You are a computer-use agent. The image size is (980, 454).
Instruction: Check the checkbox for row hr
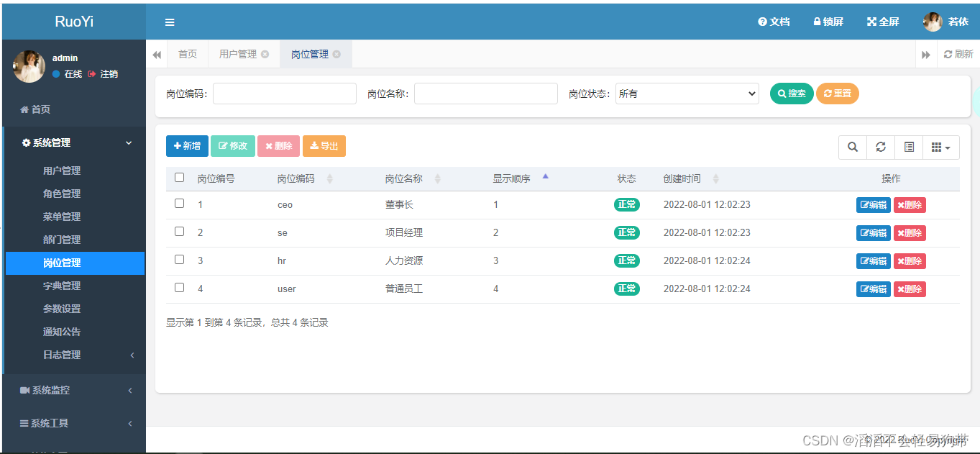(x=180, y=260)
